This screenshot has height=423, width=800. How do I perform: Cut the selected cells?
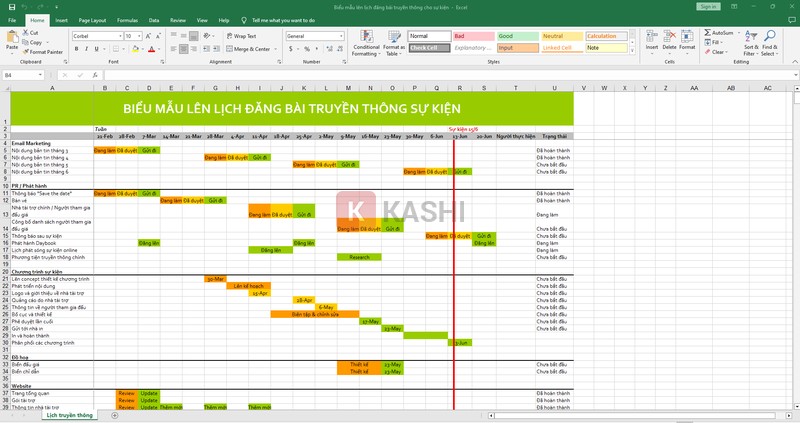[31, 32]
